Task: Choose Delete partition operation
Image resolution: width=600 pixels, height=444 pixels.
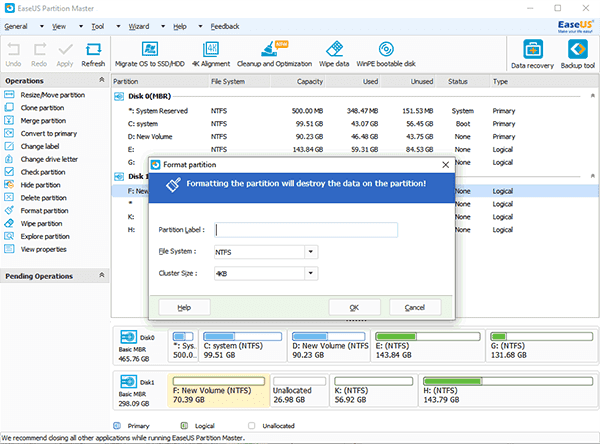Action: click(x=35, y=198)
